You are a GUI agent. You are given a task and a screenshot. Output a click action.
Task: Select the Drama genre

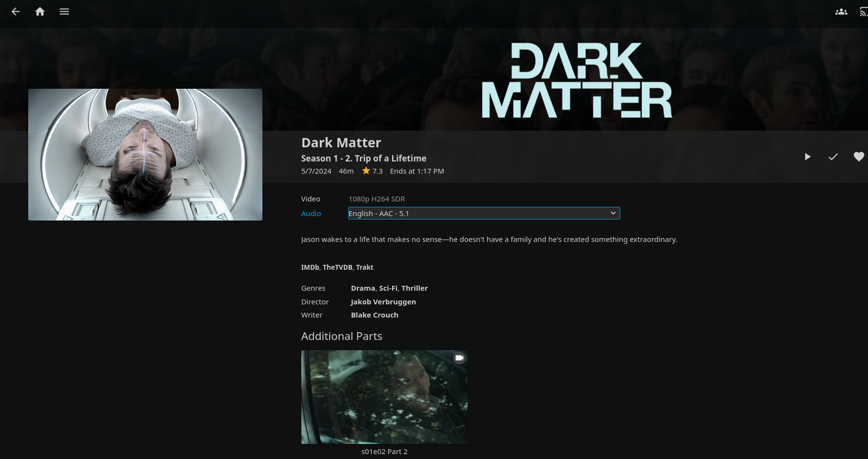click(x=363, y=288)
